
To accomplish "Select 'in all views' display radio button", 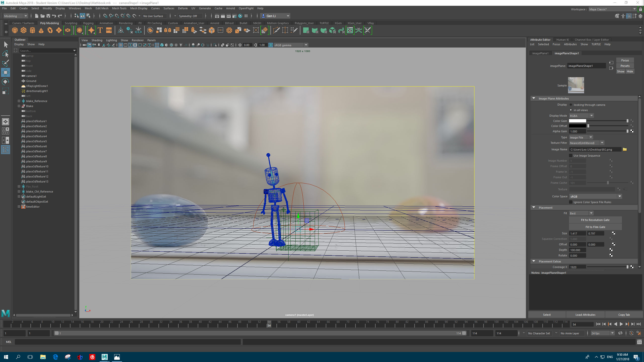I will 571,110.
